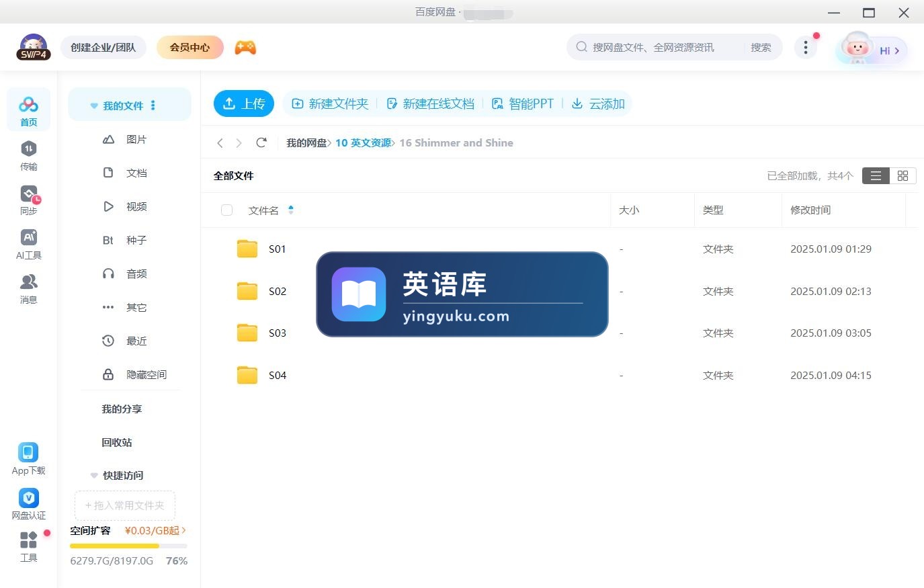Image resolution: width=924 pixels, height=588 pixels.
Task: Open the 工具 tools grid
Action: 28,547
